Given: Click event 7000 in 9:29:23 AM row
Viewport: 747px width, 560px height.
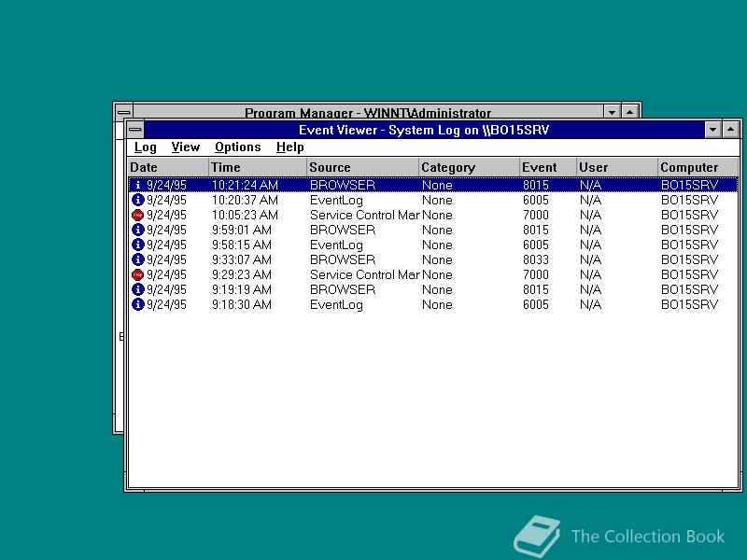Looking at the screenshot, I should [535, 274].
